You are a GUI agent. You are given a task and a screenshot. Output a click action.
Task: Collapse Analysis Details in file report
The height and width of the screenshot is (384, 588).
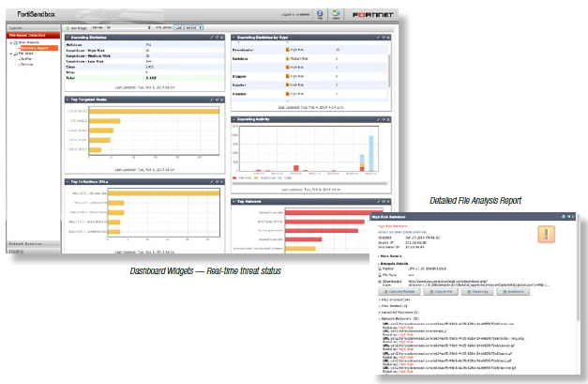click(x=393, y=264)
